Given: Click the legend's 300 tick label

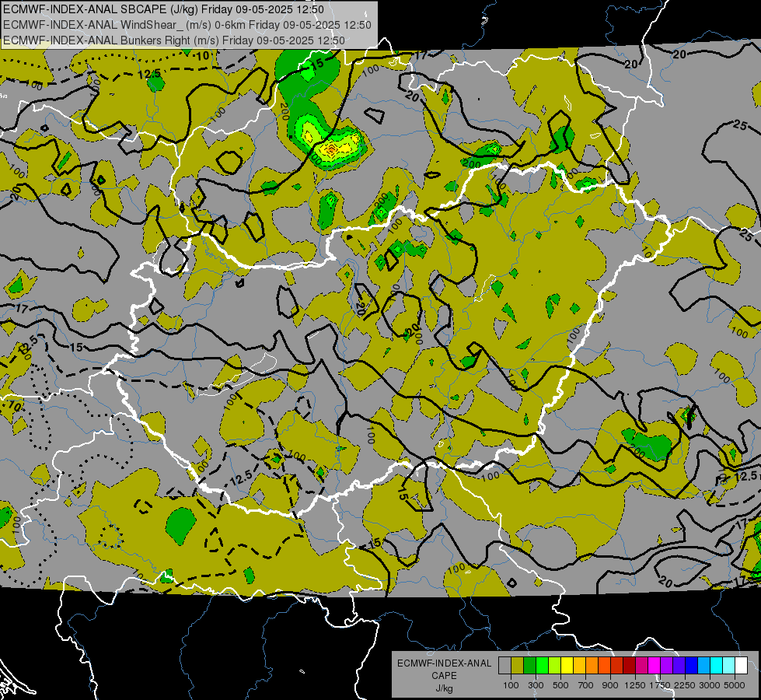Looking at the screenshot, I should point(536,685).
